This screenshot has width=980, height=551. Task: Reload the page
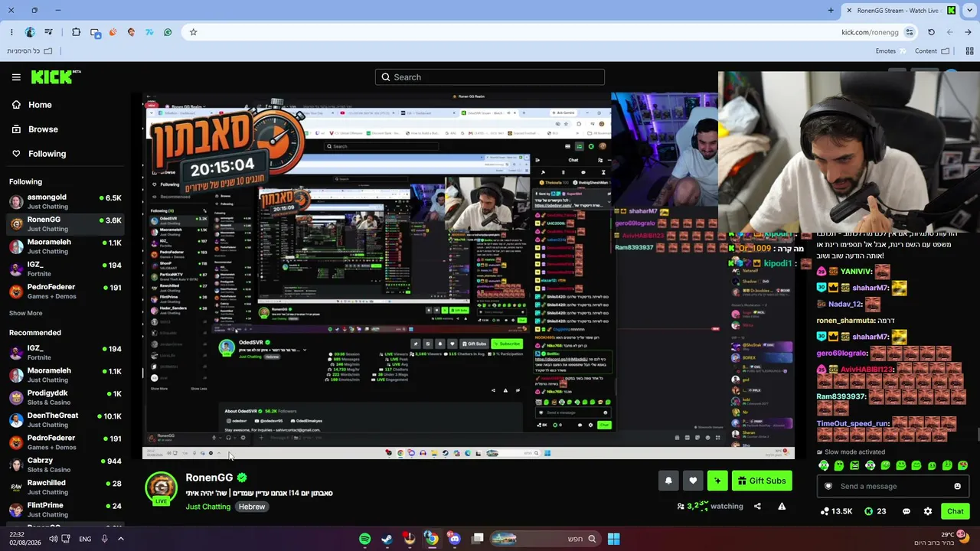coord(931,32)
